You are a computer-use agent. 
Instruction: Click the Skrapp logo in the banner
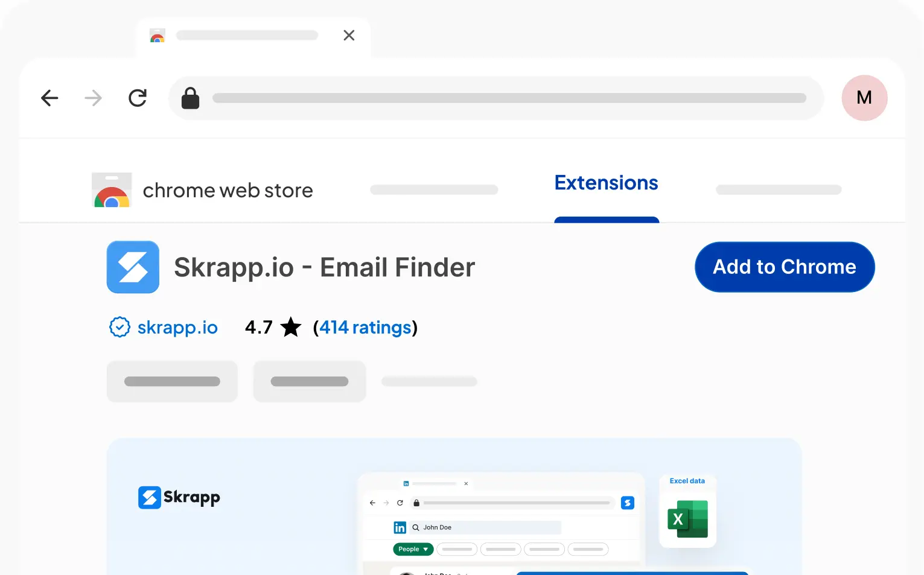[x=179, y=497]
